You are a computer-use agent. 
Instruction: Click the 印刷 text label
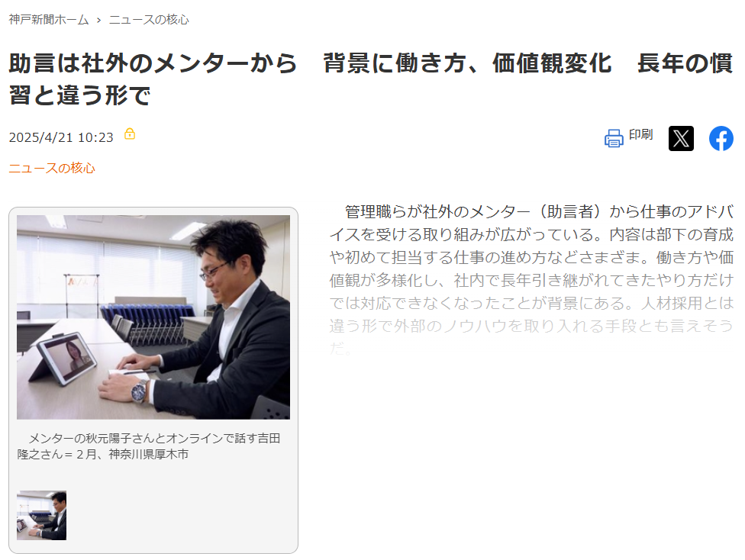click(x=640, y=135)
